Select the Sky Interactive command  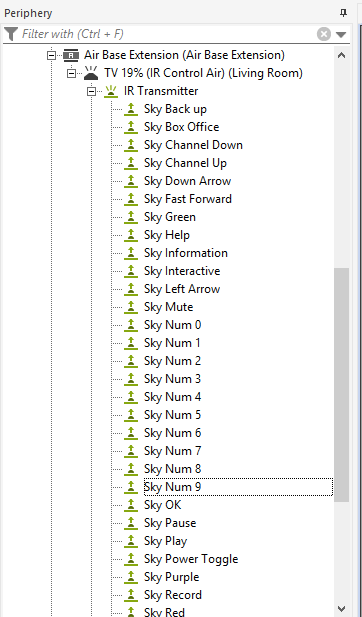click(x=182, y=271)
